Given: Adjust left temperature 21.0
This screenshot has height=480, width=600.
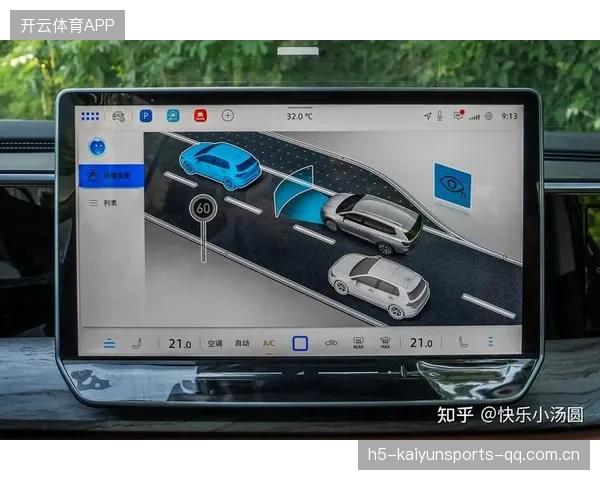Looking at the screenshot, I should (179, 343).
